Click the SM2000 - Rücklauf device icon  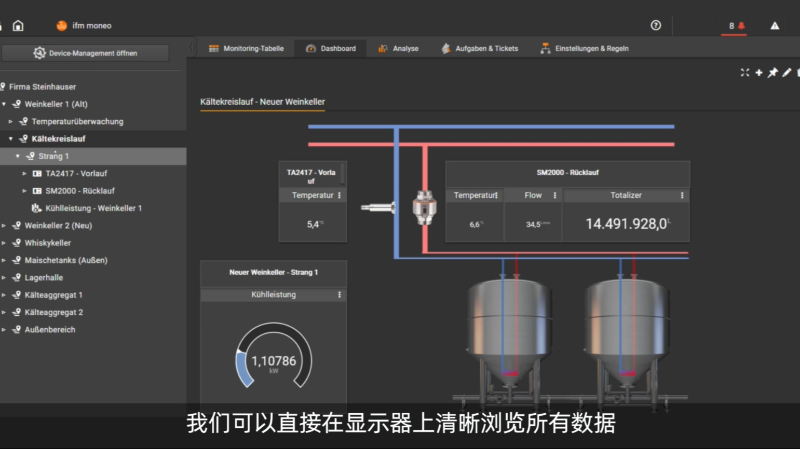[x=37, y=191]
